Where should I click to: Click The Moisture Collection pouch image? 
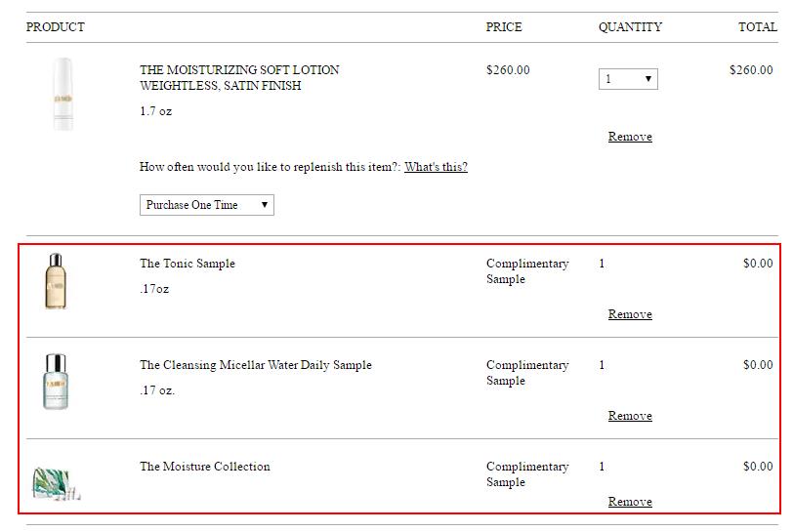(57, 484)
